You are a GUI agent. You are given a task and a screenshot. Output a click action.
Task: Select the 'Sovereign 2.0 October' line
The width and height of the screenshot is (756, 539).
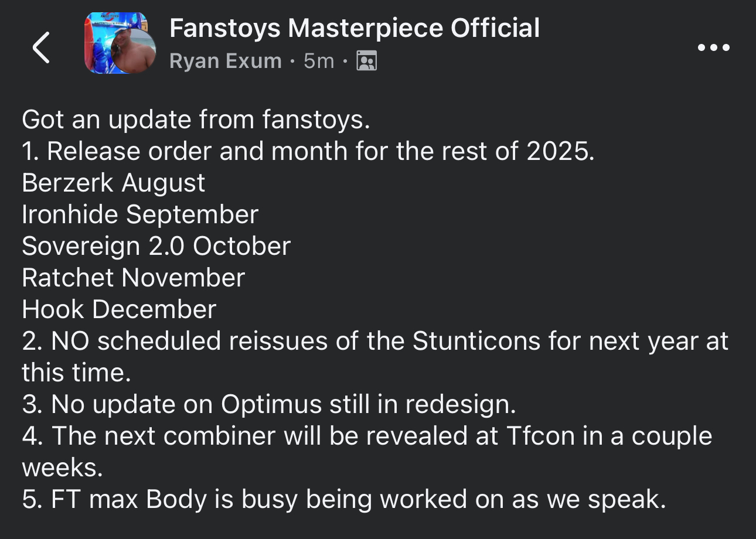tap(156, 247)
